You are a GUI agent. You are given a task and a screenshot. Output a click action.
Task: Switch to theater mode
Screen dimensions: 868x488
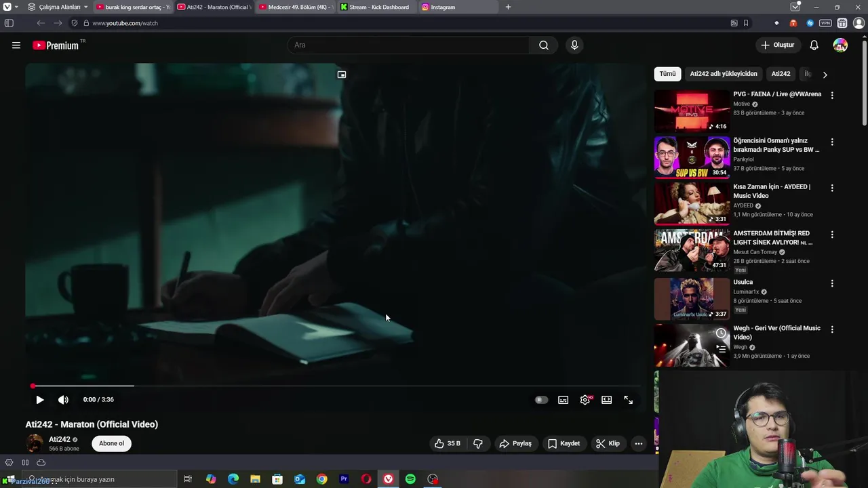(607, 400)
